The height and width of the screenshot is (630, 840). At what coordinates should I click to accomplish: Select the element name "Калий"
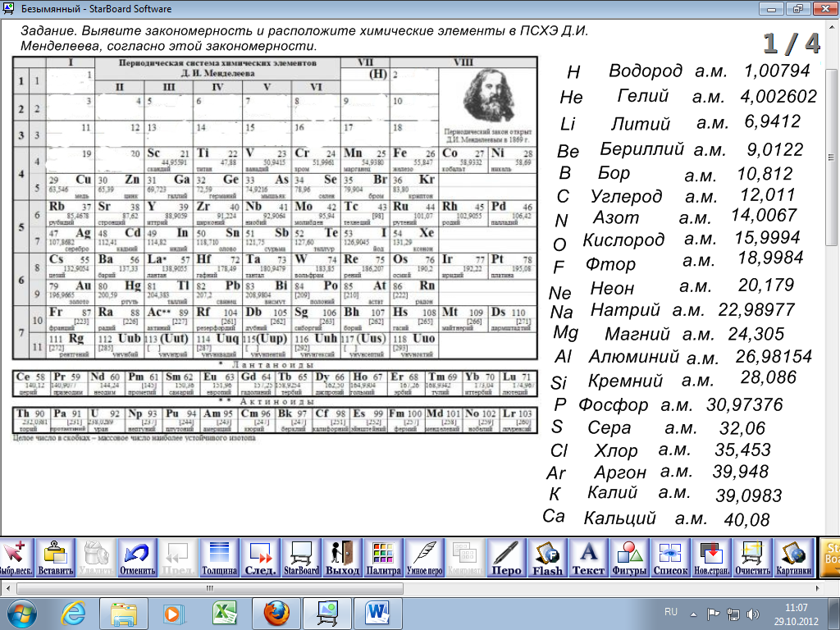point(612,493)
